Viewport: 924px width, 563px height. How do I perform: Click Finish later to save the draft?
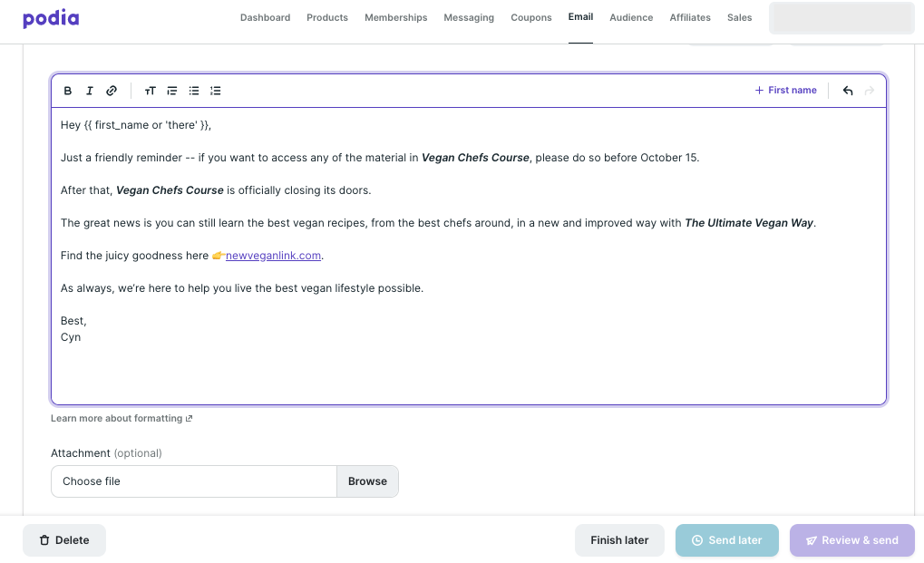click(619, 539)
